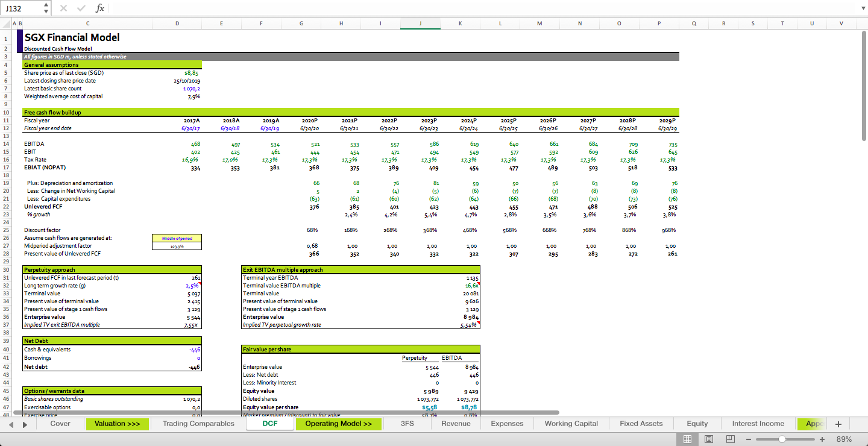This screenshot has height=446, width=868.
Task: Click the zoom out minus icon
Action: click(749, 439)
